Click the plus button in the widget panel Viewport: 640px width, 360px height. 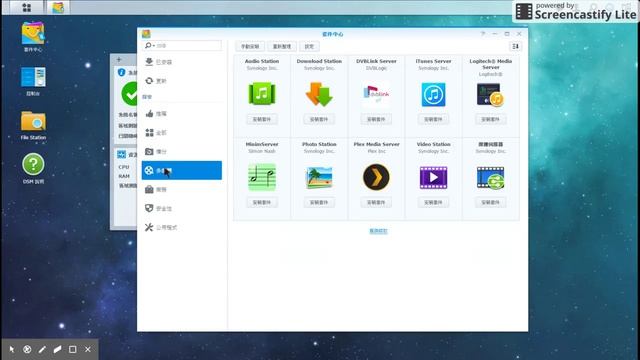119,60
